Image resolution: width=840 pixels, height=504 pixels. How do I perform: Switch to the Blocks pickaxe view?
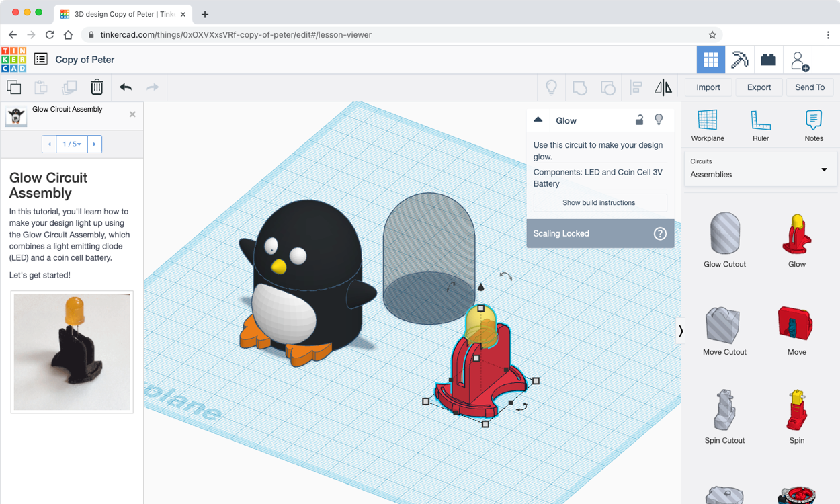[x=739, y=60]
